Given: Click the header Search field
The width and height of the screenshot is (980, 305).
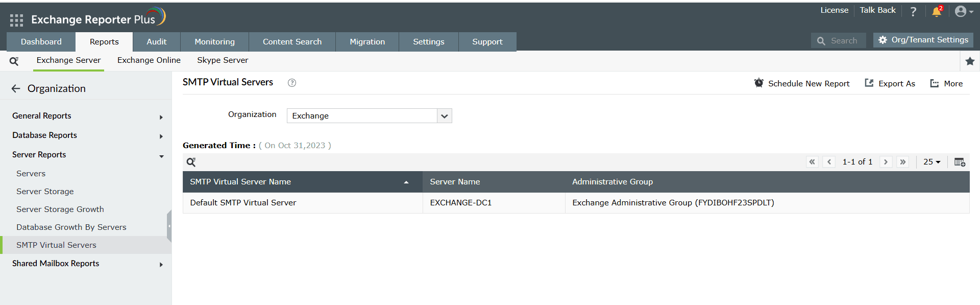Looking at the screenshot, I should click(838, 40).
